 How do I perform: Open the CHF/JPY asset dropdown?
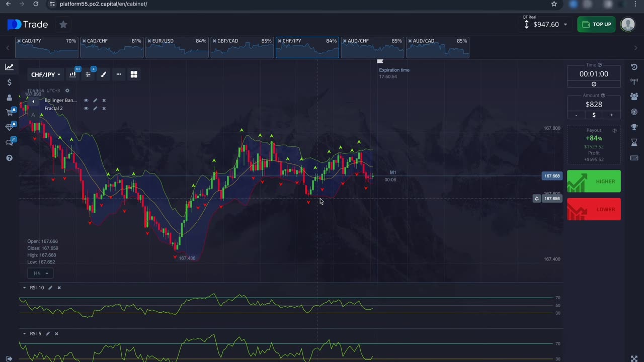click(x=46, y=74)
